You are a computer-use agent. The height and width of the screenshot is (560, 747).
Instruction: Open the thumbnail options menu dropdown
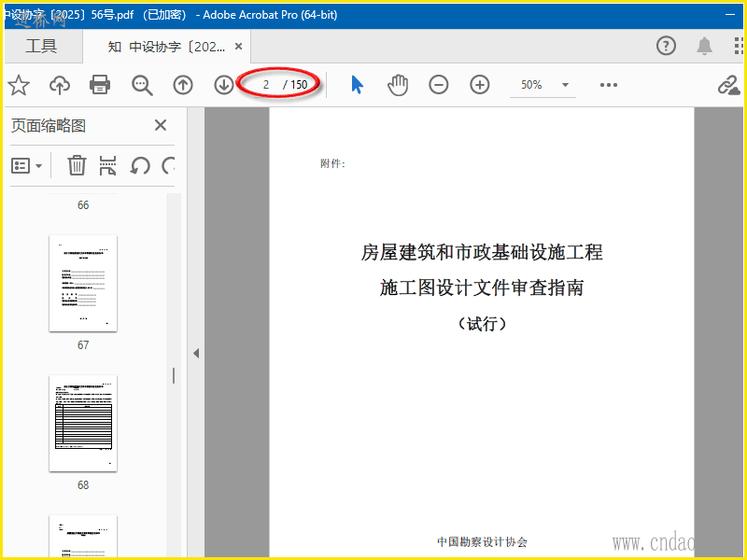point(27,166)
